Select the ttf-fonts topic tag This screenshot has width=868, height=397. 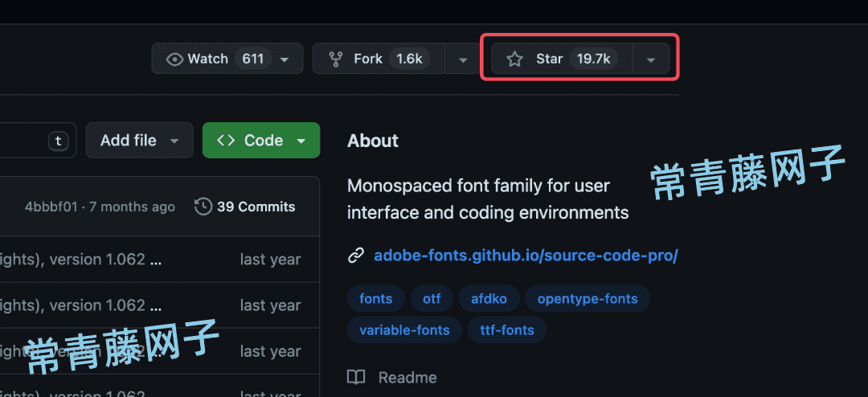[x=507, y=330]
